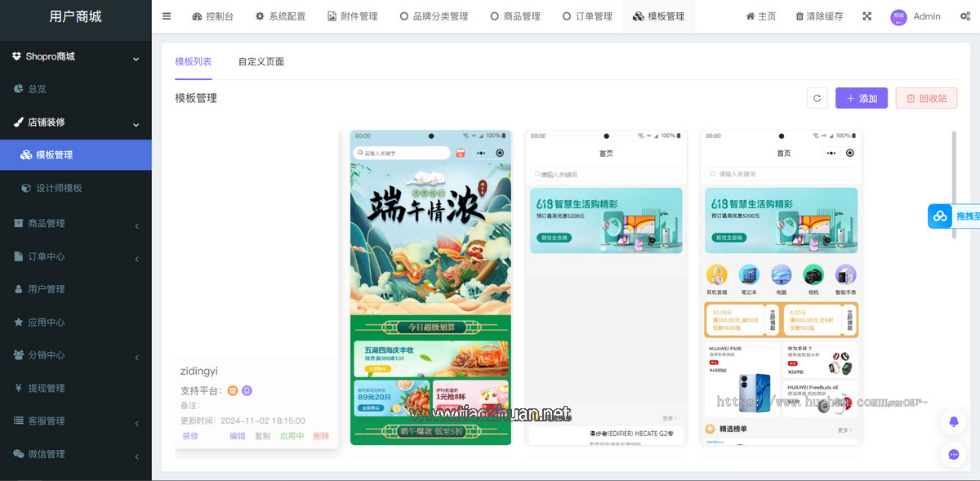Open the floating chat bubble icon bottom right
Screen dimensions: 980x481
tap(952, 455)
